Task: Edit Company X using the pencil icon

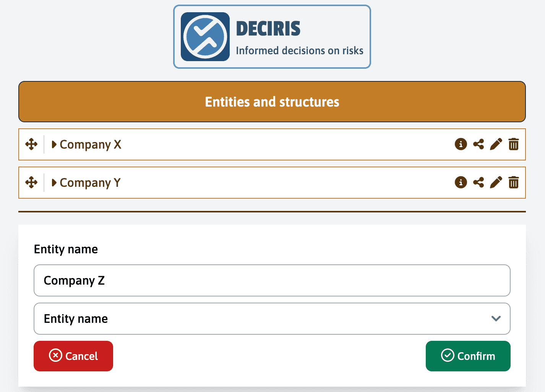Action: pos(496,144)
